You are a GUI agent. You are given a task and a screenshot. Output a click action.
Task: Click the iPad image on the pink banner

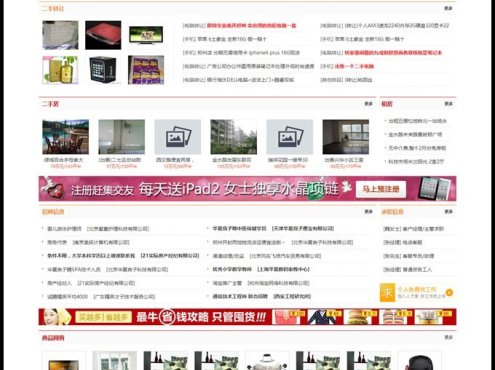tap(435, 188)
